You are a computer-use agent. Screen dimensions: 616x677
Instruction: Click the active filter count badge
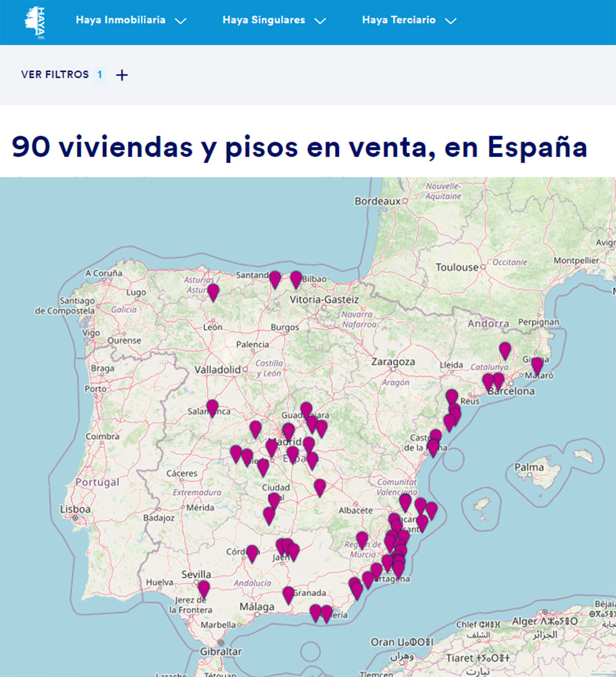point(100,74)
